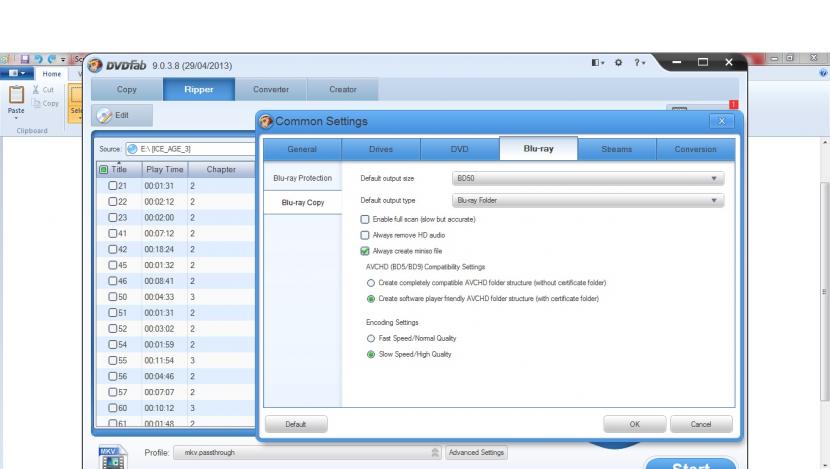Viewport: 830px width, 469px height.
Task: Check Always remove HD audio
Action: click(364, 235)
